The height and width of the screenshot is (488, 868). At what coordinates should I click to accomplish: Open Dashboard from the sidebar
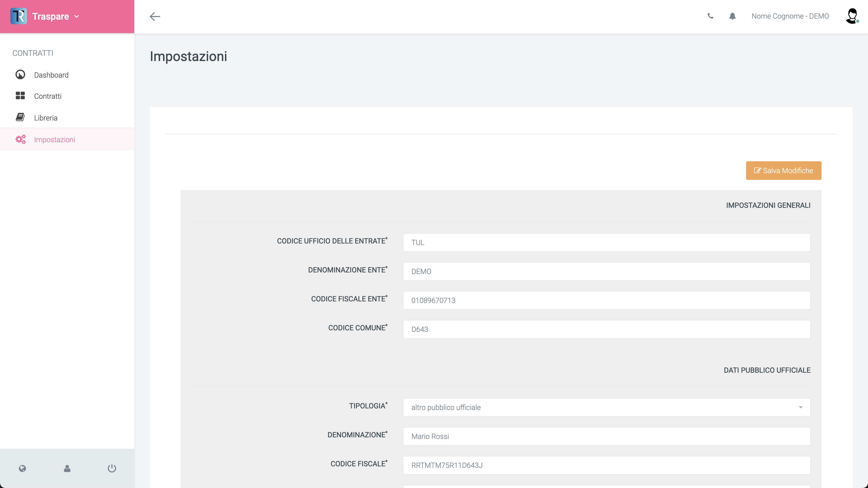51,75
